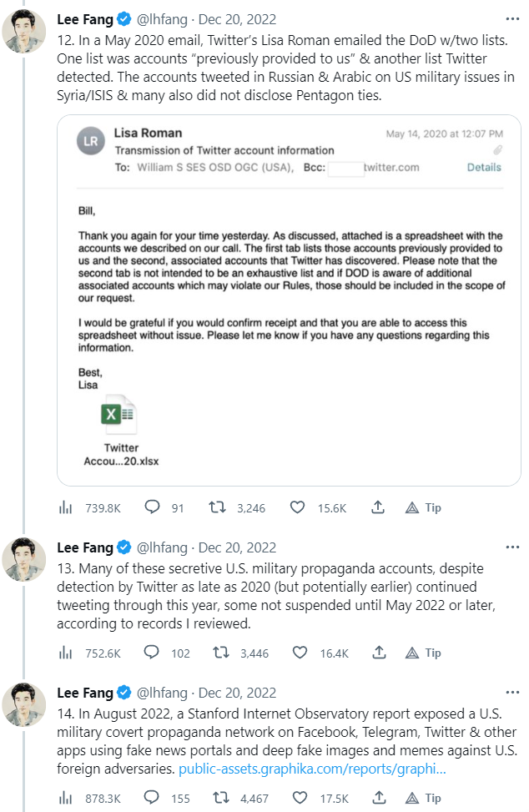
Task: Like the tweet numbered 13
Action: pyautogui.click(x=298, y=653)
